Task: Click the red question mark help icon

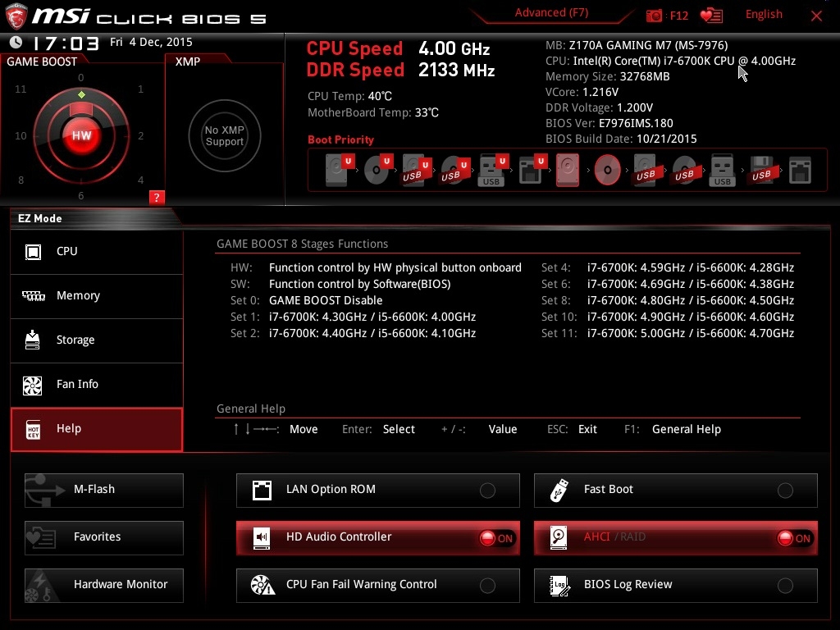Action: (157, 197)
